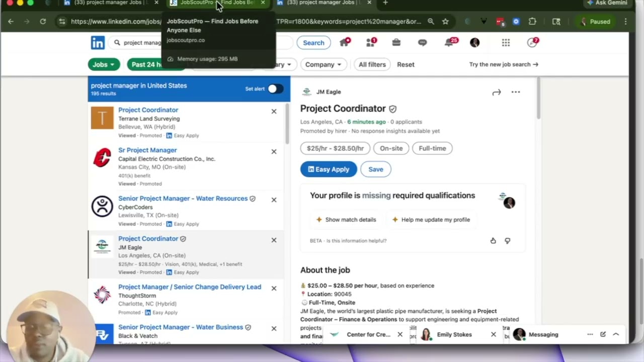Close the Center for Cre... chat
644x362 pixels.
point(400,334)
